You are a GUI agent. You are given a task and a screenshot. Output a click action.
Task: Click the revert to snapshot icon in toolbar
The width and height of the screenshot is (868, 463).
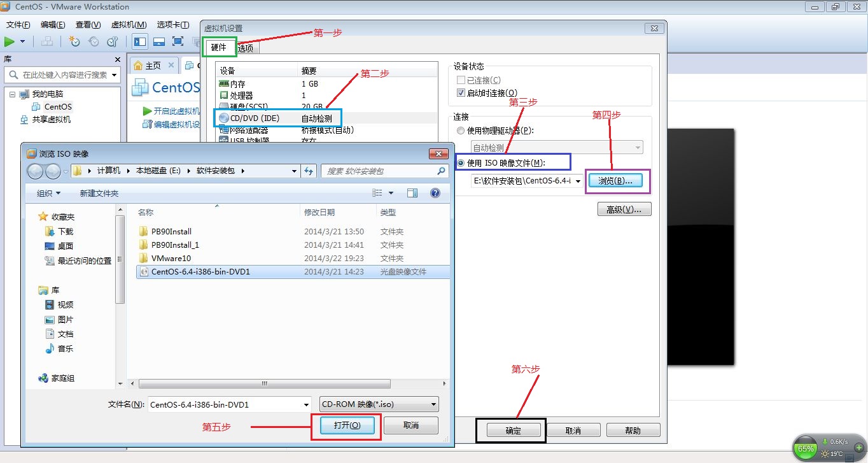(94, 42)
